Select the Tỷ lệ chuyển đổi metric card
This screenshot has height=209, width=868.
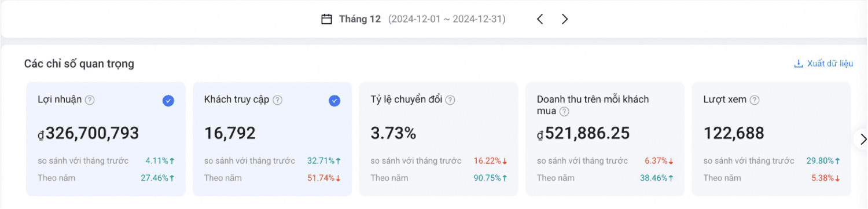click(439, 139)
